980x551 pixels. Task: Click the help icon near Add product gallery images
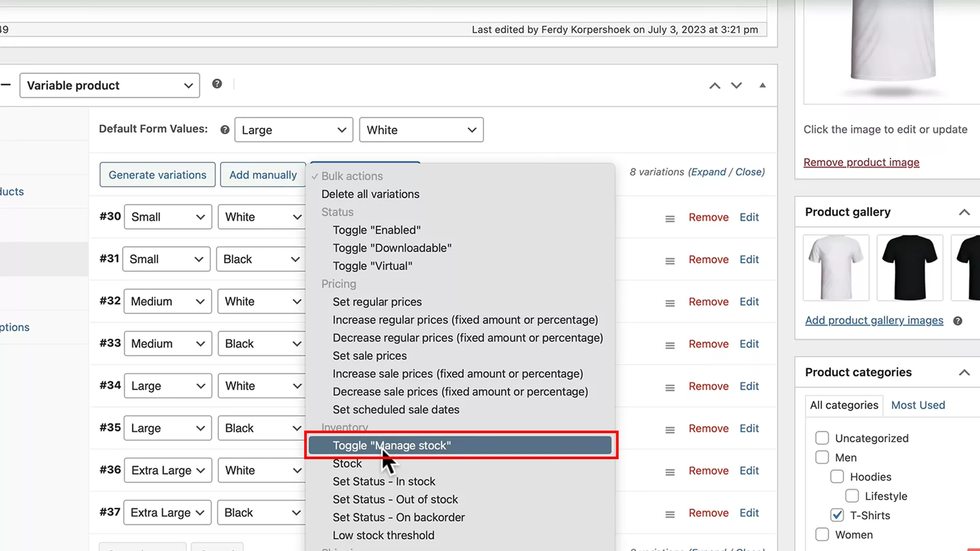click(958, 321)
